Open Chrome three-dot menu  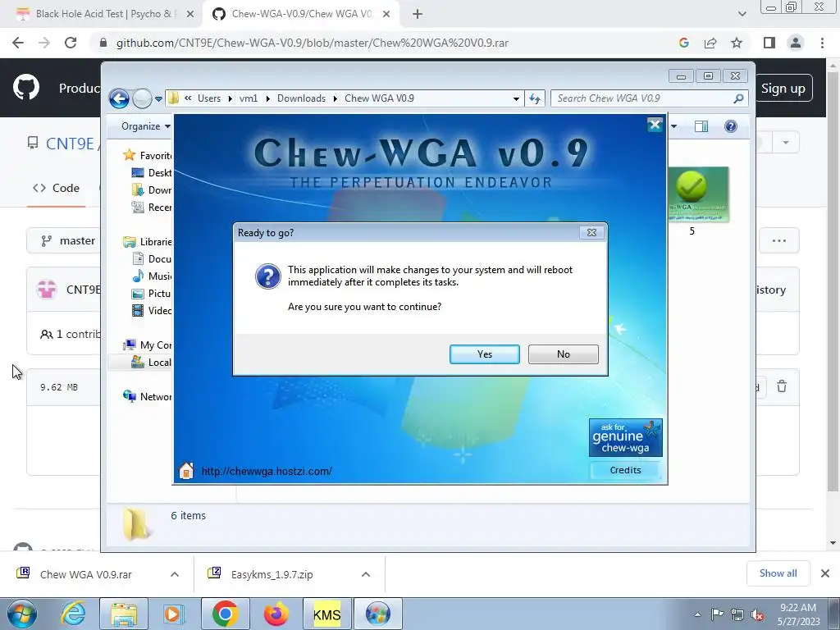point(822,43)
